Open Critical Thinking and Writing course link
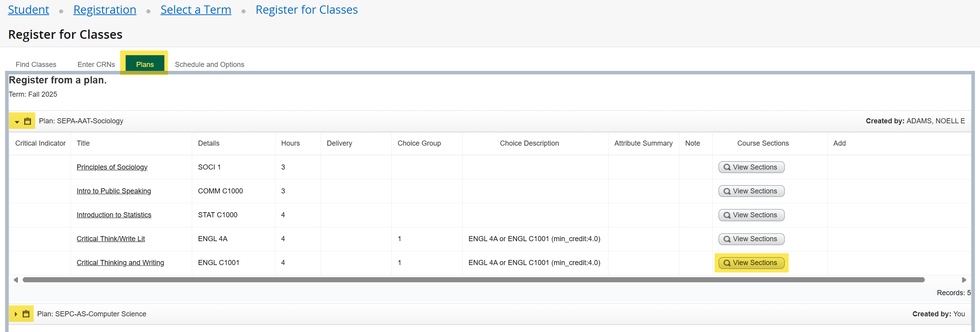980x332 pixels. (120, 263)
